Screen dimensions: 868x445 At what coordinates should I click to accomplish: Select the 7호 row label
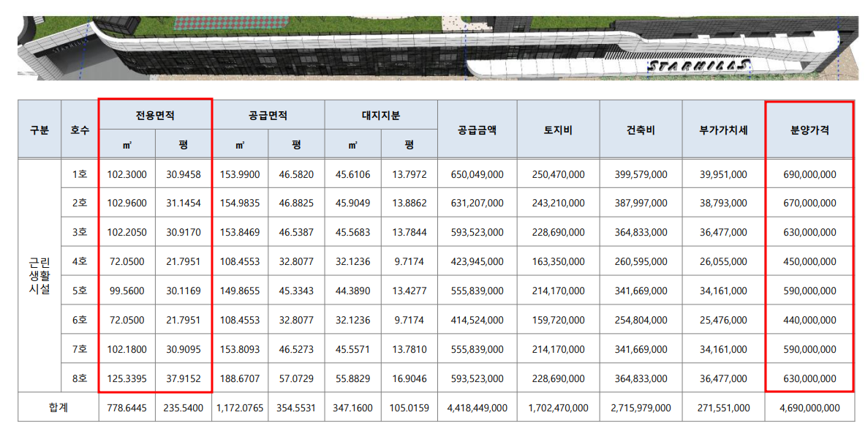coord(80,349)
